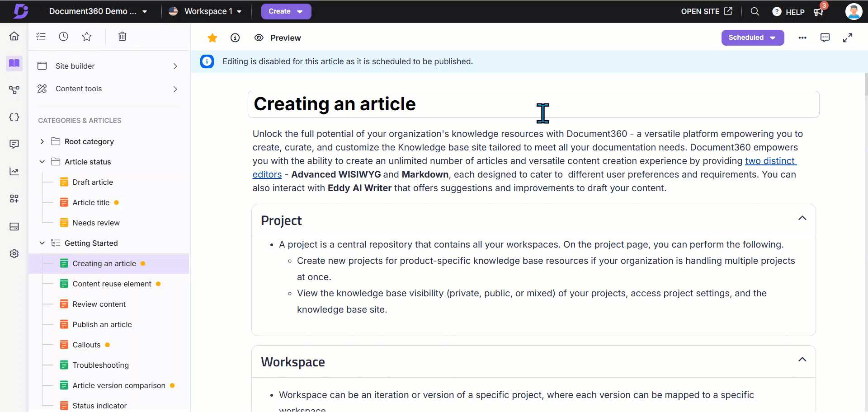Click the CATEGORIES & ARTICLES heading
The width and height of the screenshot is (868, 412).
pos(80,121)
